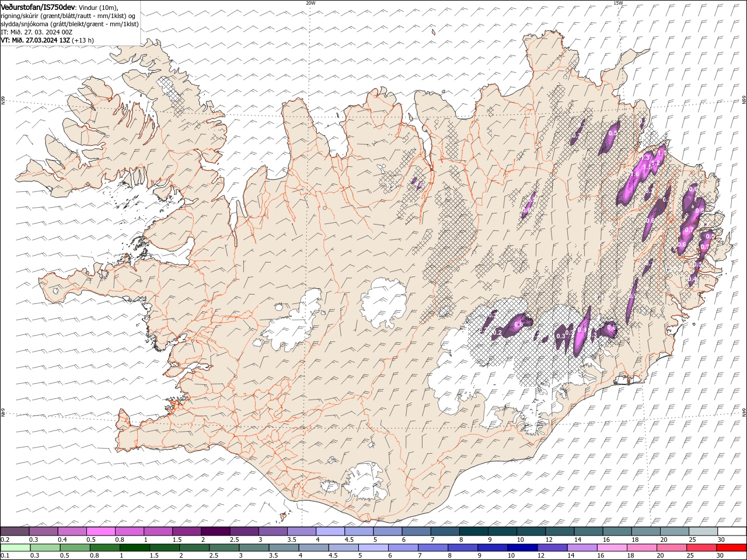Click the Veðurstofan/IS750dev title text
Screen dimensions: 747x560
click(x=38, y=6)
